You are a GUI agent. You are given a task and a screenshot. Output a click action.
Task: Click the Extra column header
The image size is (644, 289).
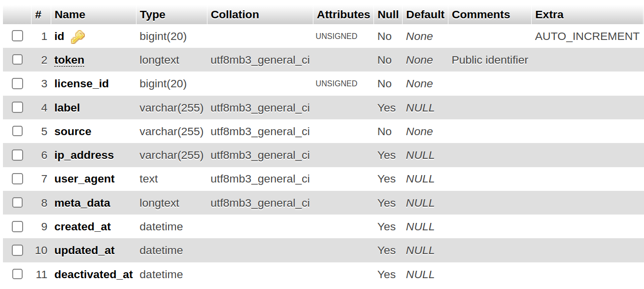coord(549,15)
